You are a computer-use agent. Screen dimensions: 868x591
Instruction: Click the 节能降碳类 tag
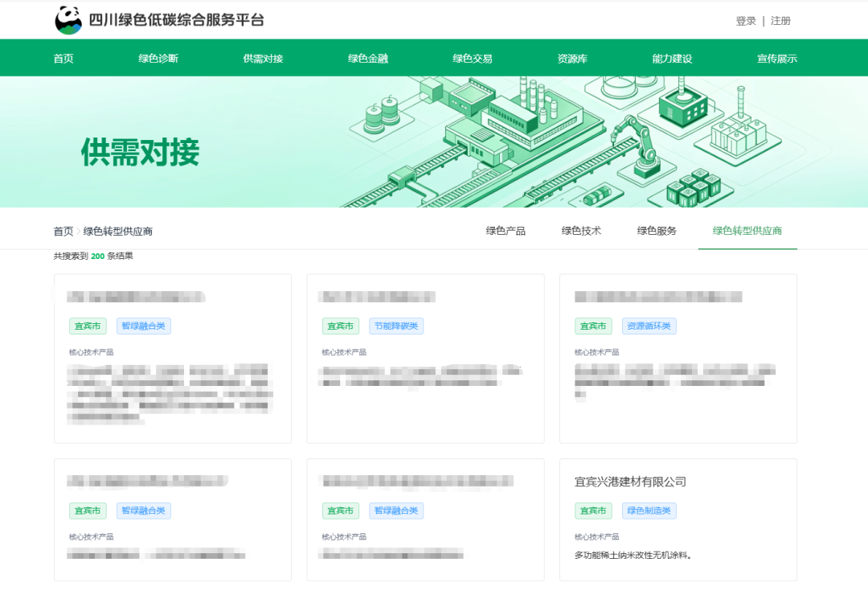tap(396, 326)
